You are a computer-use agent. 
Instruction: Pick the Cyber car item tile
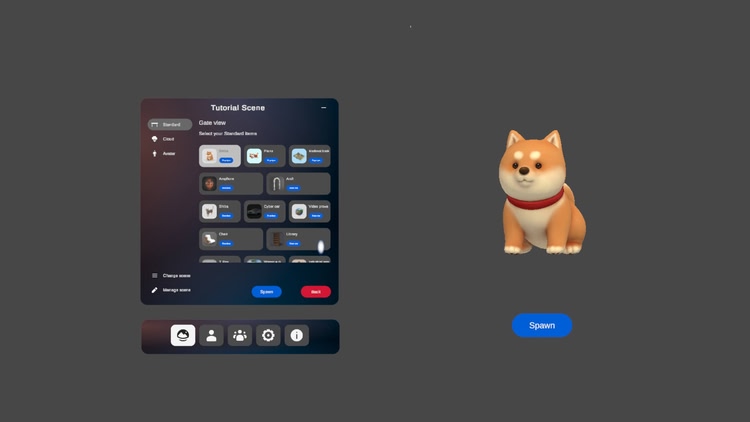click(x=264, y=211)
